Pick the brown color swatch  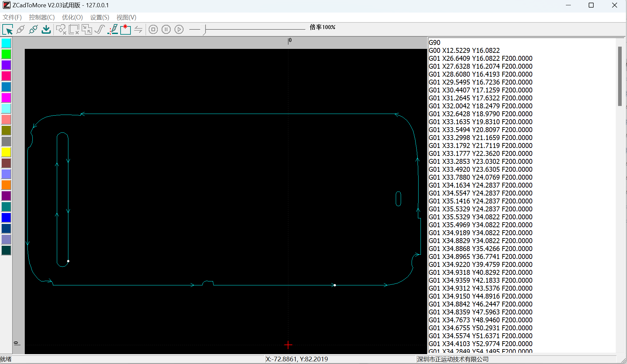click(6, 163)
